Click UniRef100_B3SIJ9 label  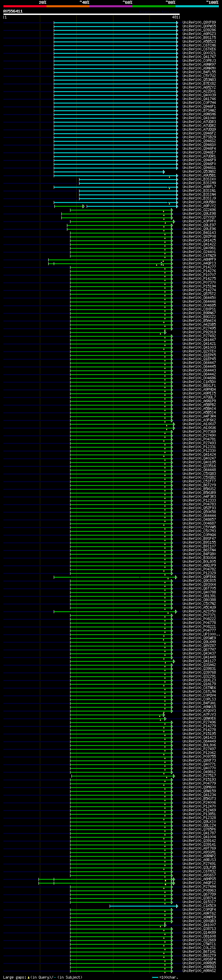(x=199, y=199)
